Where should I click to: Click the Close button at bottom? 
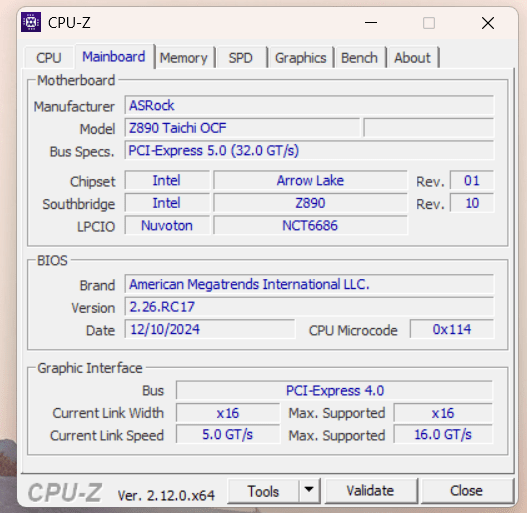click(x=467, y=491)
